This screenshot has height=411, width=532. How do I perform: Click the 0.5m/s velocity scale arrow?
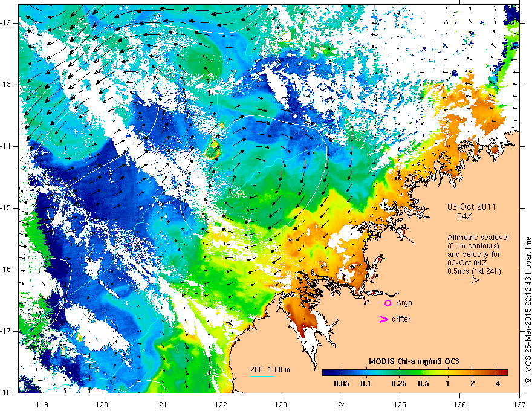point(467,280)
